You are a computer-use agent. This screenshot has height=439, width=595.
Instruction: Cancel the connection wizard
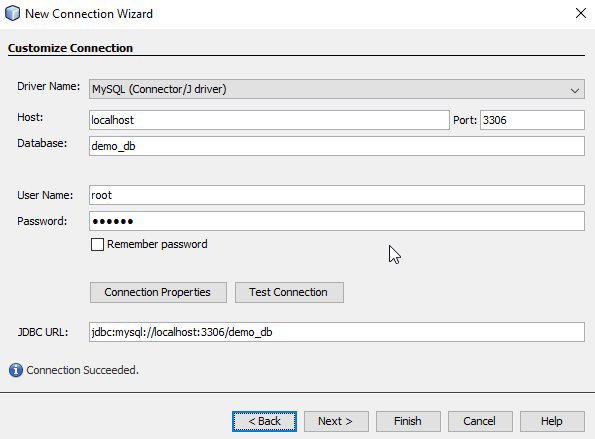[x=480, y=421]
